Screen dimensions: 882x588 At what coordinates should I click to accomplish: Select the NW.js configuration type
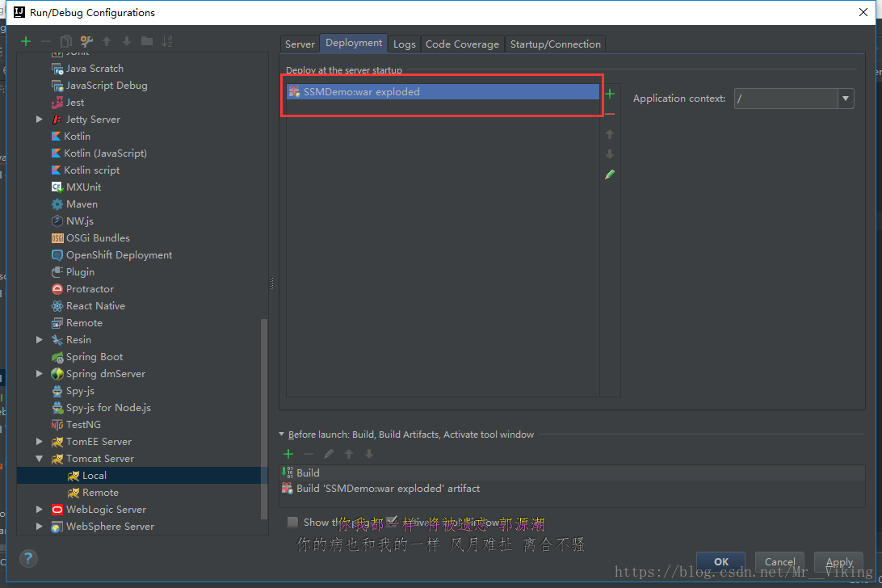point(73,221)
